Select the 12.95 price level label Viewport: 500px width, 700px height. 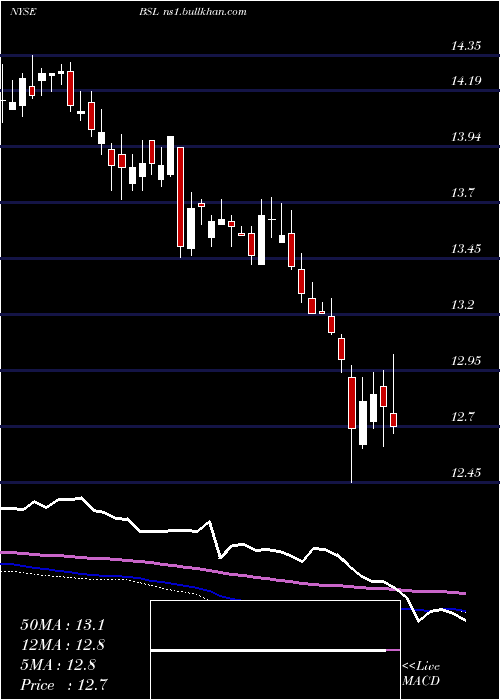pyautogui.click(x=467, y=361)
